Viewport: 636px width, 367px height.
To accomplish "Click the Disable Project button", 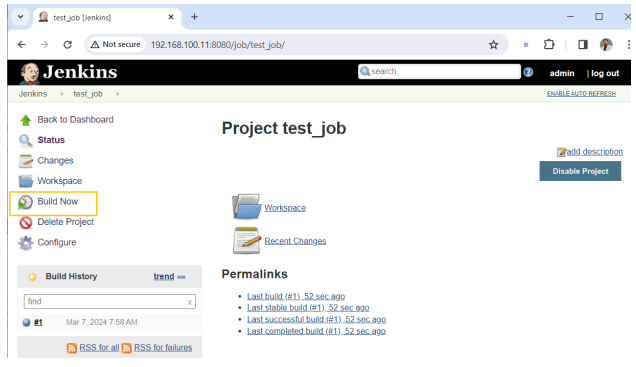I will click(x=580, y=171).
